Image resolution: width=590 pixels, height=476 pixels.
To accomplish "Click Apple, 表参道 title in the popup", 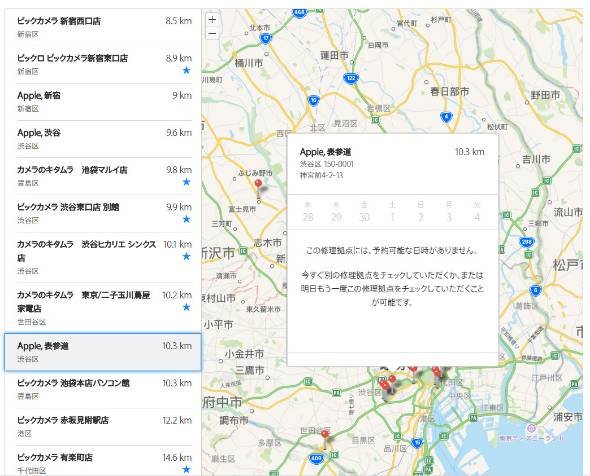I will click(x=325, y=152).
